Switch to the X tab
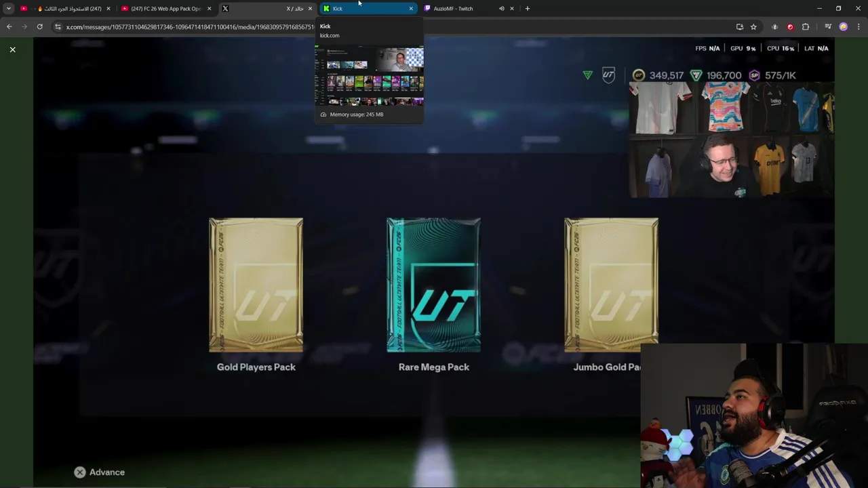The width and height of the screenshot is (868, 488). pyautogui.click(x=268, y=9)
